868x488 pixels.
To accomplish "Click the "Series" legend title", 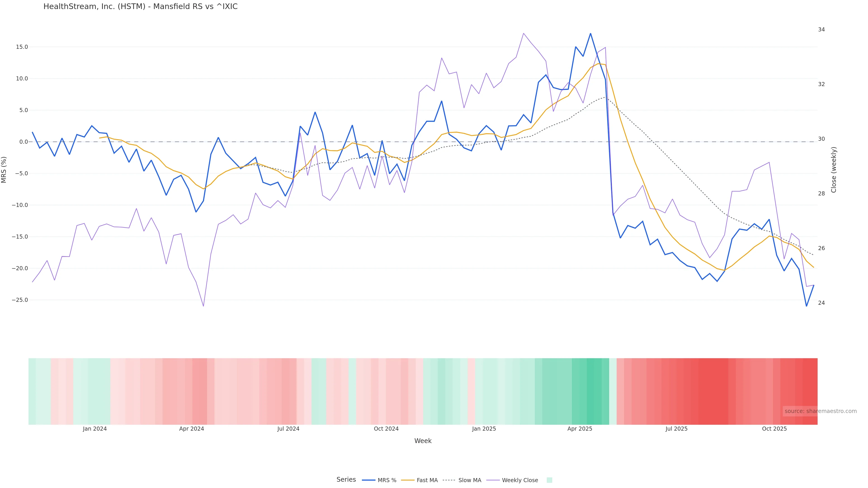I will point(346,480).
